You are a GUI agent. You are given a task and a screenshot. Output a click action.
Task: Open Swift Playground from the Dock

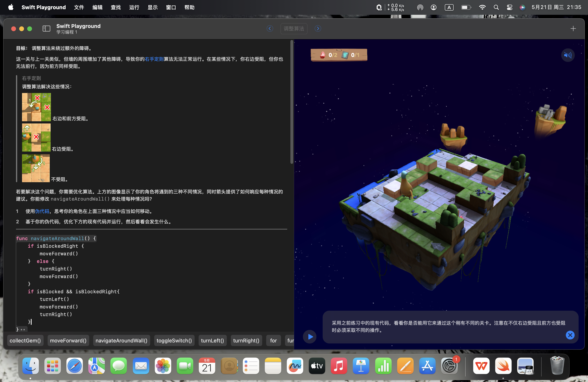click(503, 366)
